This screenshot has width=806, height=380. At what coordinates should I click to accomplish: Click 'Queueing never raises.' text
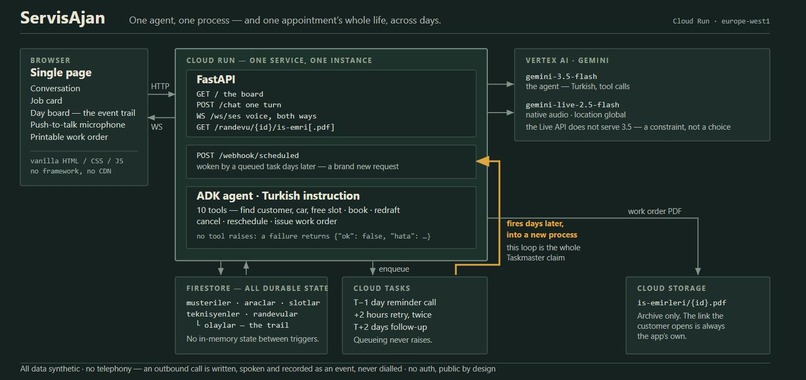[x=393, y=339]
